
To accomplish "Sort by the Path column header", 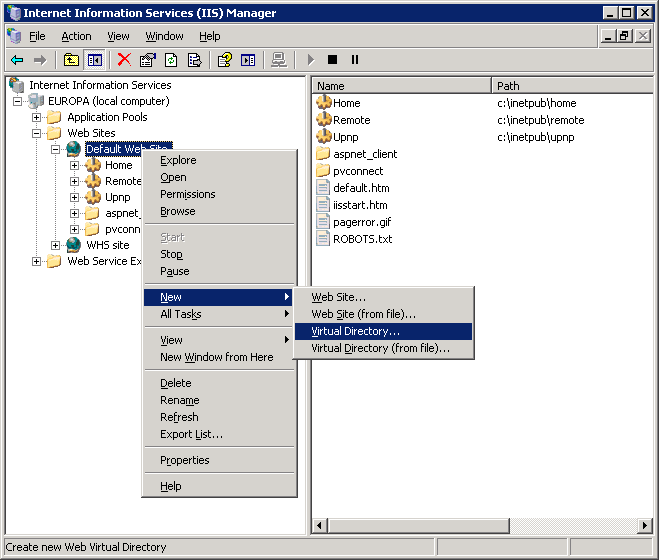I will coord(572,86).
